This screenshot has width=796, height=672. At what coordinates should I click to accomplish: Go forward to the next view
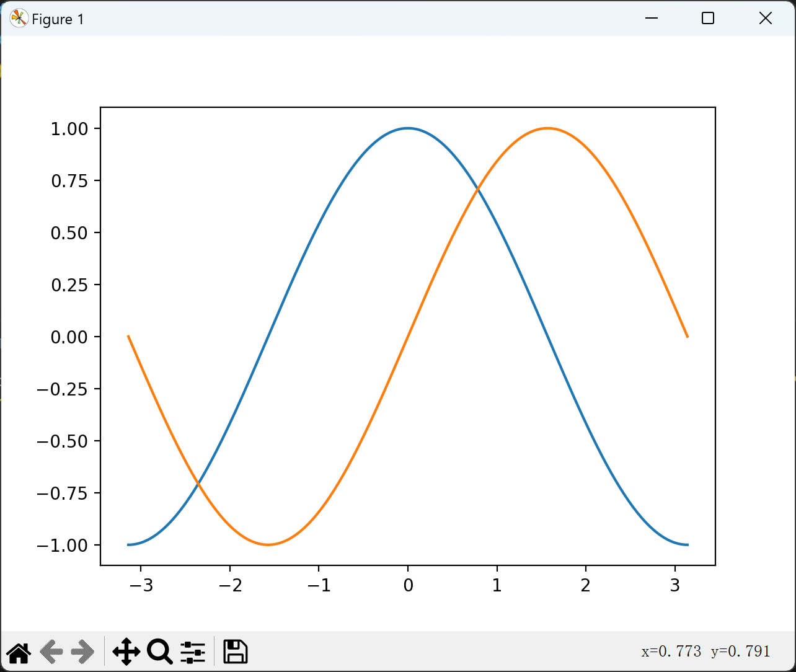(x=82, y=652)
